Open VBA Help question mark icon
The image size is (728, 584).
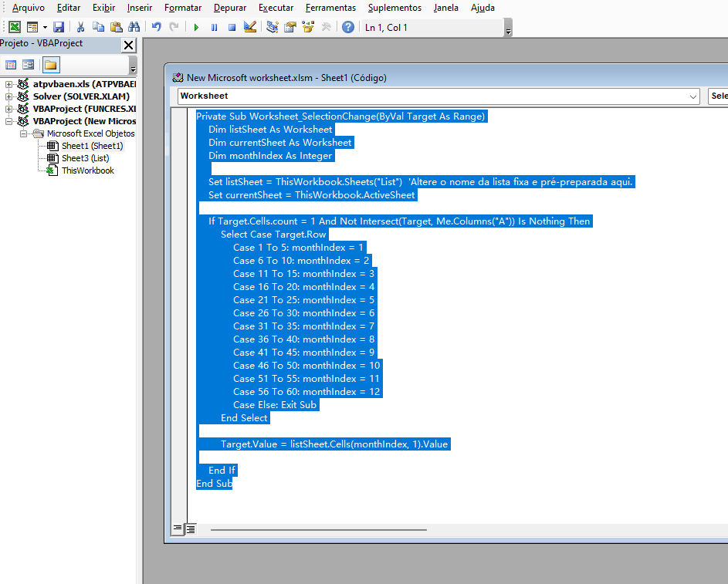[x=347, y=27]
